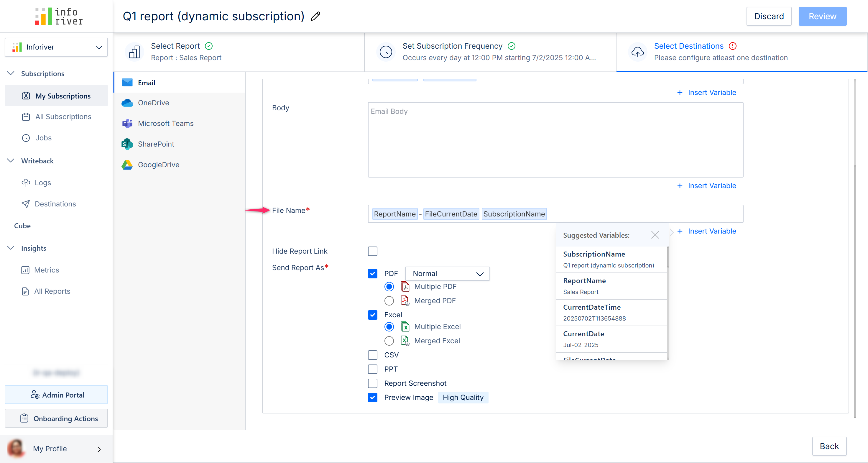Expand the Inforiver workspace dropdown
Screen dimensions: 868x463
[x=56, y=47]
